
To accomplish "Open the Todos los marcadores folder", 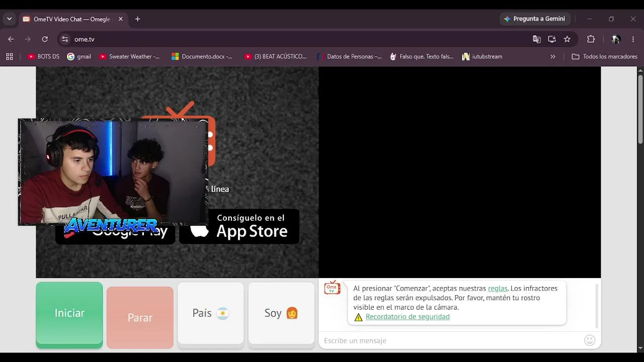I will tap(605, 57).
